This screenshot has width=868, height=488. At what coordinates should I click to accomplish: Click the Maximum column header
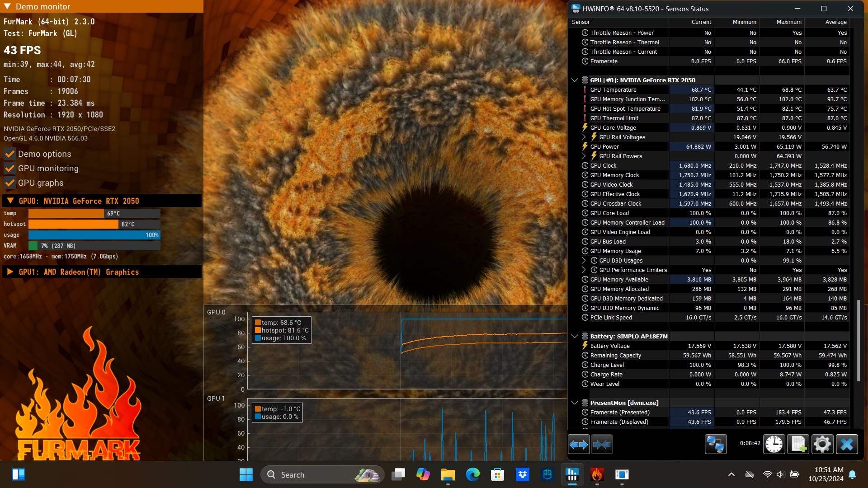782,22
